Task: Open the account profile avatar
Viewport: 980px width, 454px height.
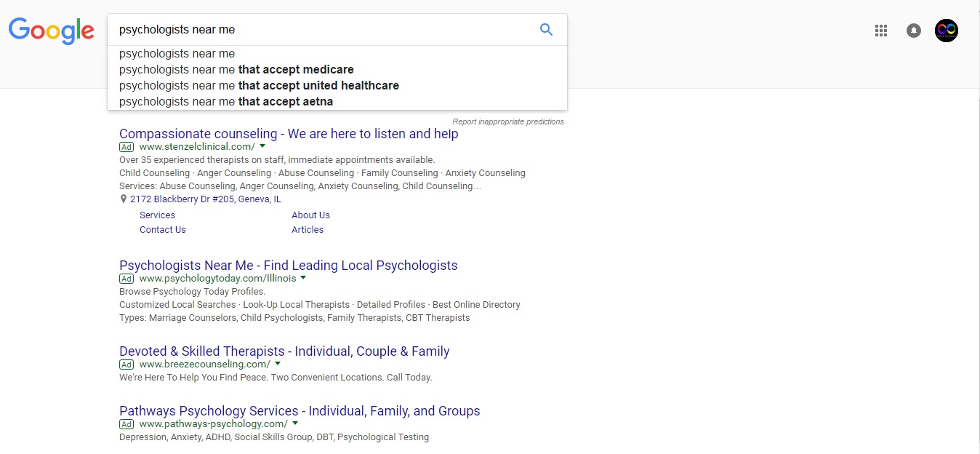Action: [x=947, y=31]
